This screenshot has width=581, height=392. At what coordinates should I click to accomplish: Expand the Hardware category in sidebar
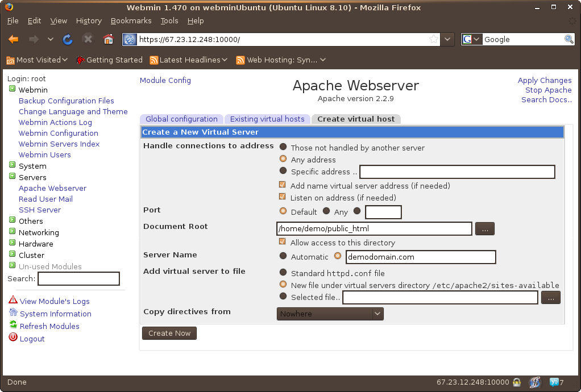tap(13, 243)
